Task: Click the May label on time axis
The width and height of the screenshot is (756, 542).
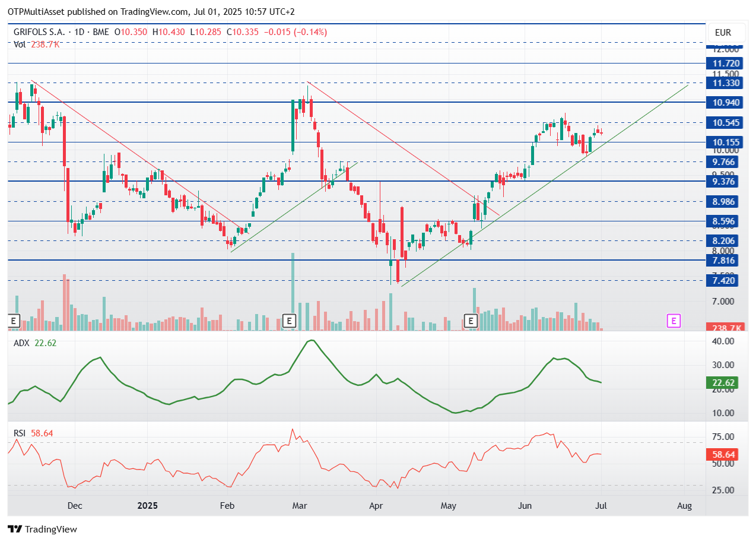Action: [449, 506]
